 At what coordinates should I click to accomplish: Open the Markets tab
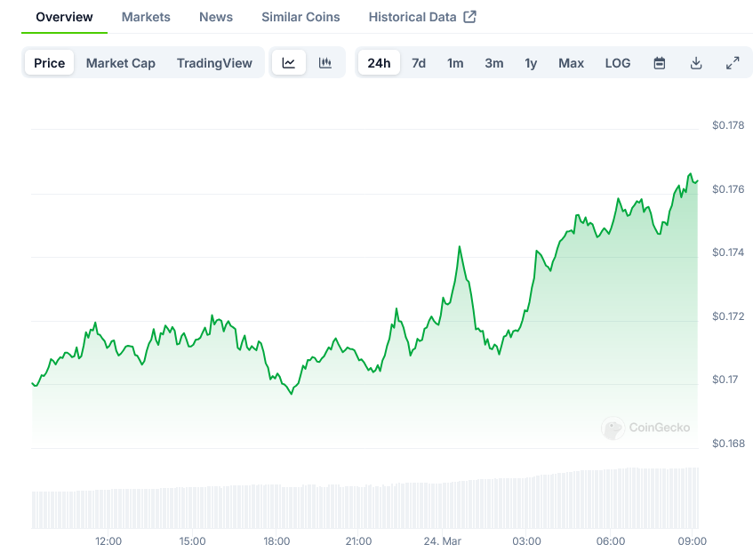(x=146, y=17)
